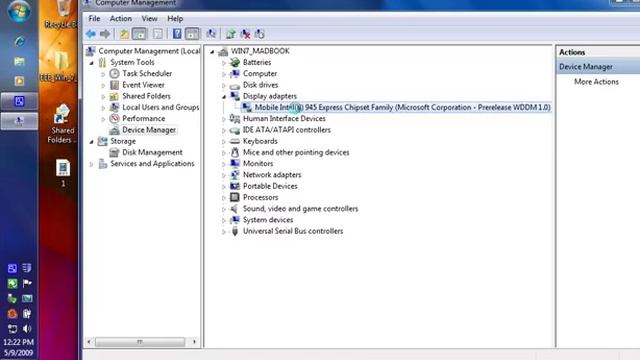Toggle the Show/Hide Action Pane toolbar button
The image size is (640, 360).
coord(192,34)
